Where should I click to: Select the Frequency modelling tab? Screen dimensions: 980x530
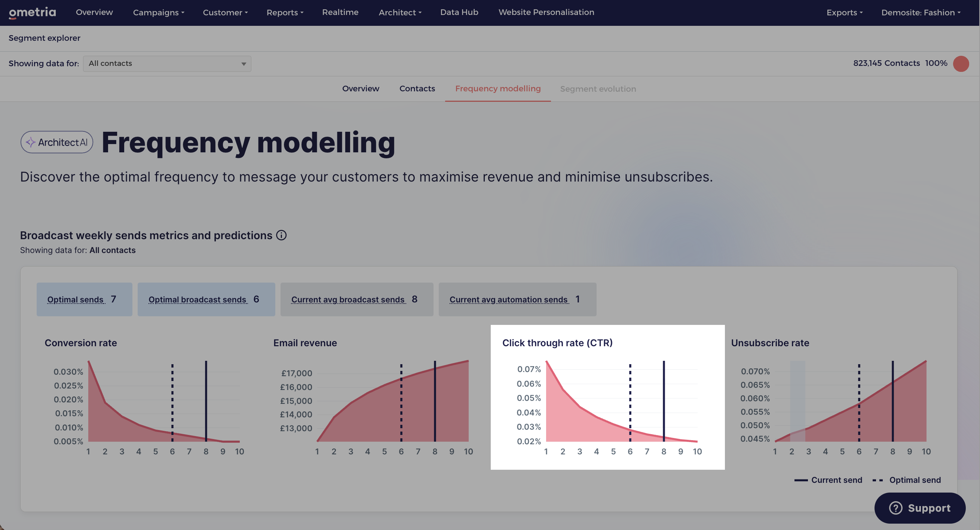(x=497, y=89)
